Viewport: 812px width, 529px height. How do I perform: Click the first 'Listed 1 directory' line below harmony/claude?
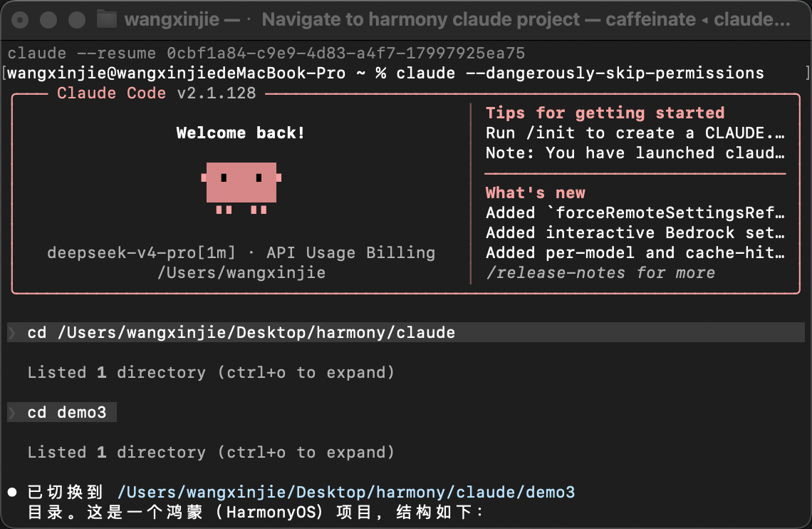[x=211, y=373]
